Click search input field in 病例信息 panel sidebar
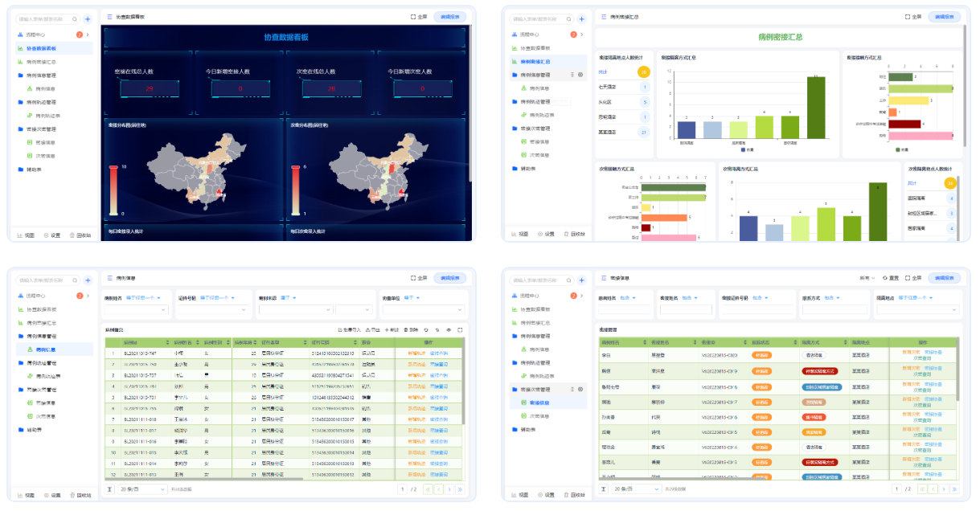 [44, 280]
